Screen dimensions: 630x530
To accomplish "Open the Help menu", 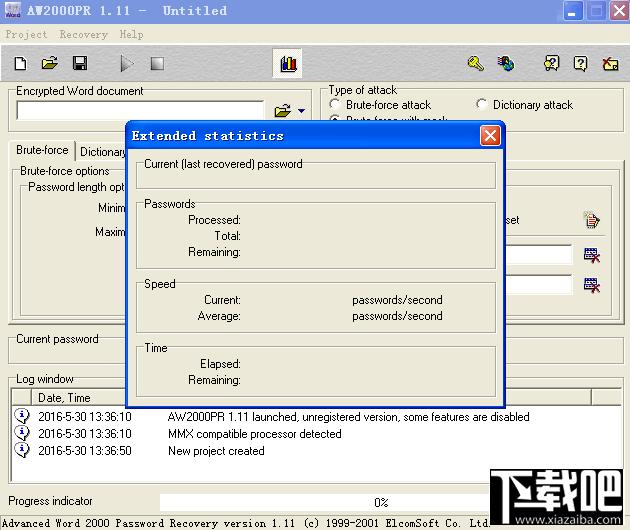I will (131, 35).
